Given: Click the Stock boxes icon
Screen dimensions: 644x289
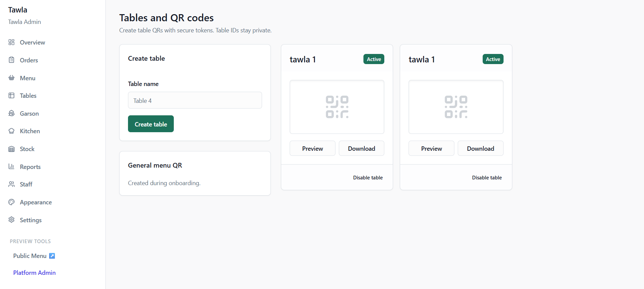Looking at the screenshot, I should [x=11, y=149].
